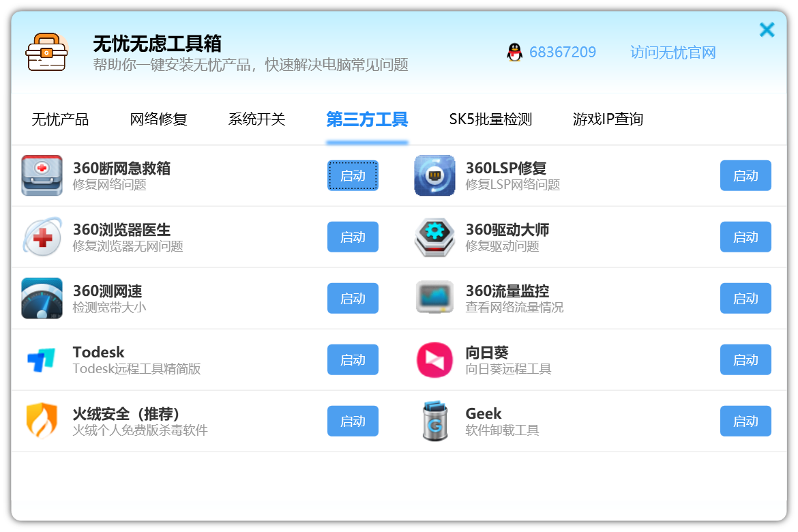This screenshot has width=798, height=532.
Task: Open the 访问无忧官网 link
Action: [673, 53]
